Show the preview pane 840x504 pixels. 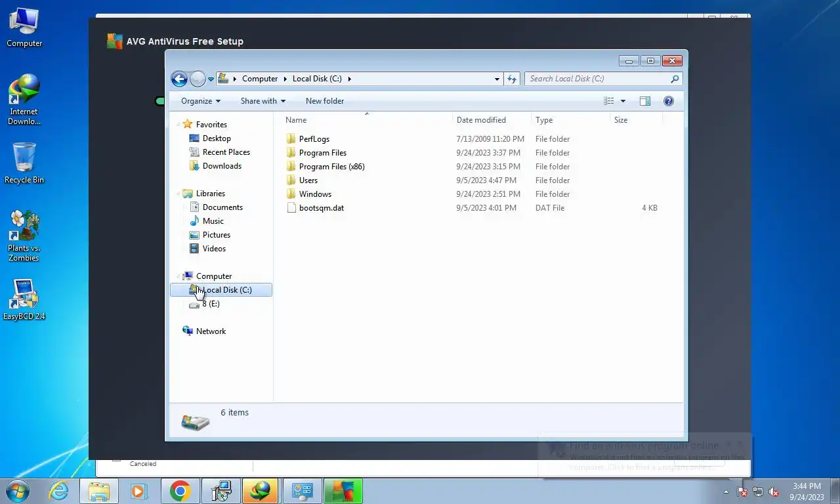645,101
